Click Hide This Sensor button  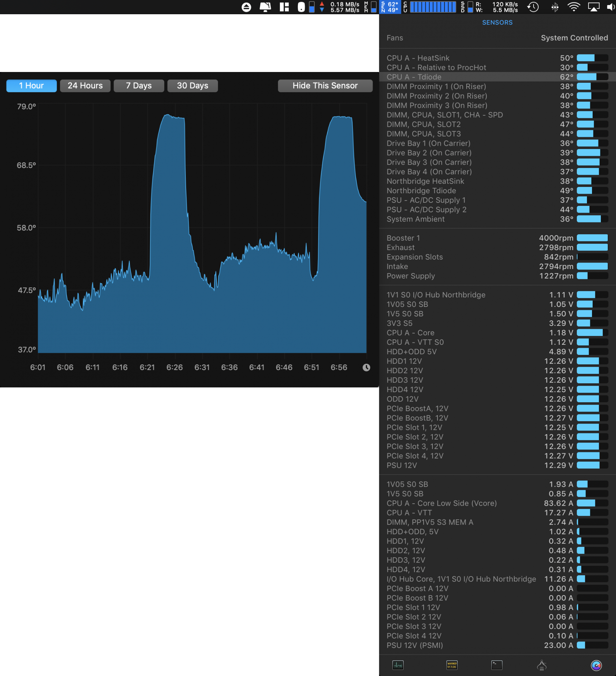click(325, 86)
